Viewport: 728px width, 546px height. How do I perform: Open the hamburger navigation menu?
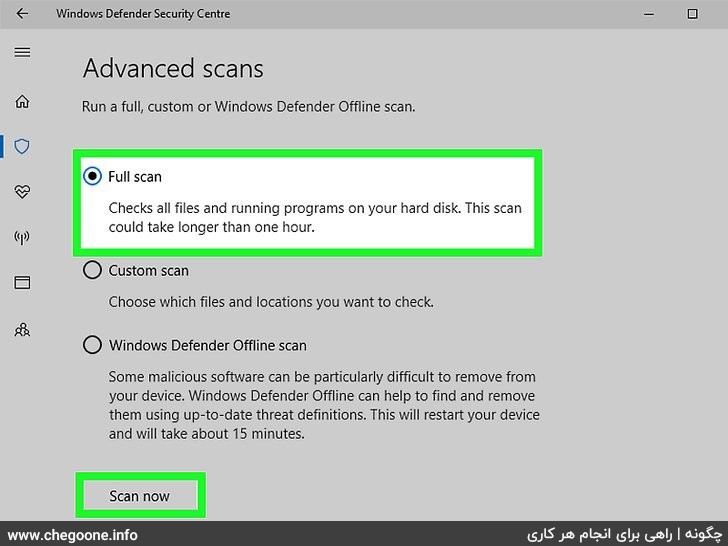22,52
